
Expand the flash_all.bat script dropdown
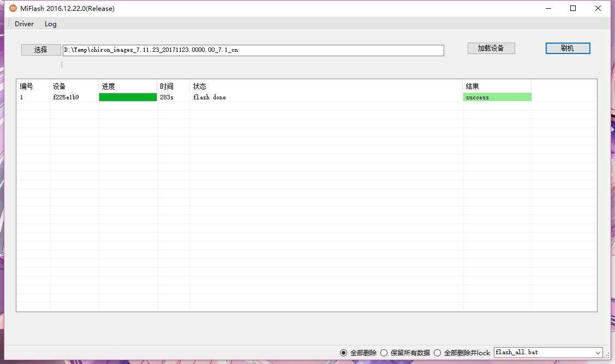click(598, 353)
